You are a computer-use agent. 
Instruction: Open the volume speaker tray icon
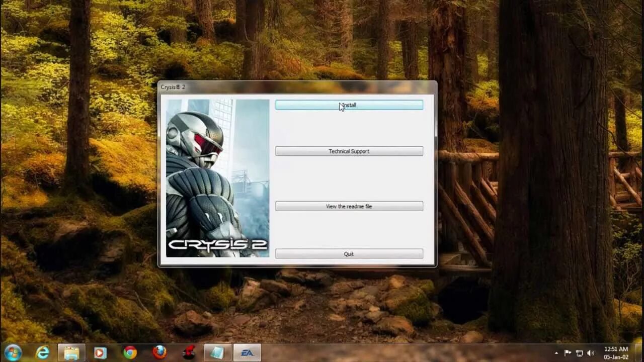(590, 353)
